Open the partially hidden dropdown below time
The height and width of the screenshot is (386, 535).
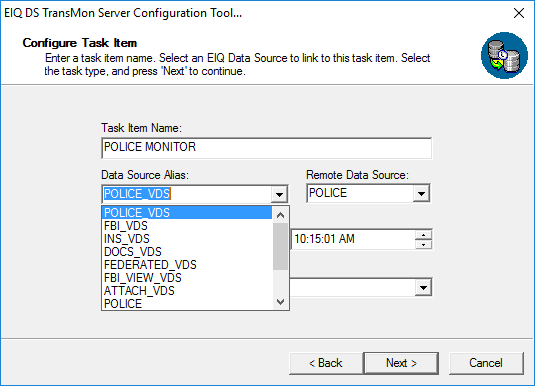click(x=423, y=288)
